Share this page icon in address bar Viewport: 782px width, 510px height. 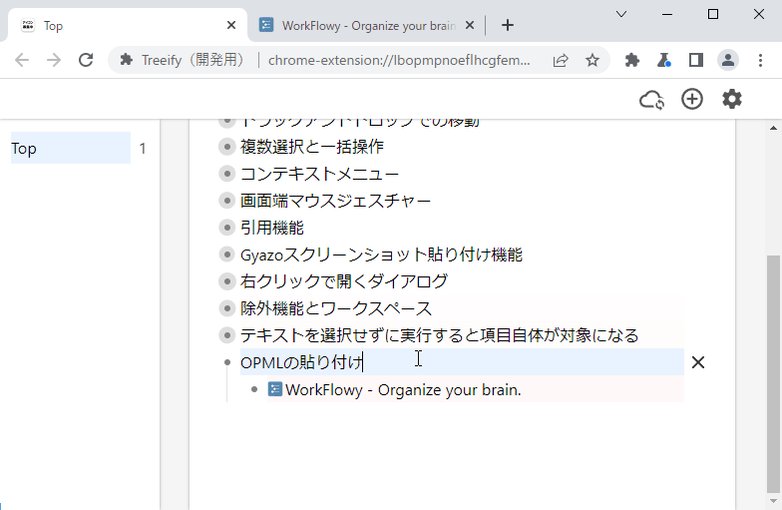pos(561,60)
